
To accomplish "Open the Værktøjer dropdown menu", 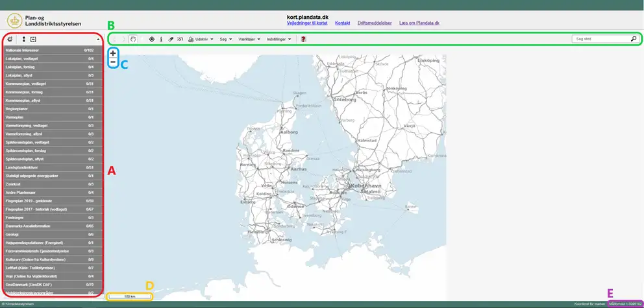I will click(249, 40).
